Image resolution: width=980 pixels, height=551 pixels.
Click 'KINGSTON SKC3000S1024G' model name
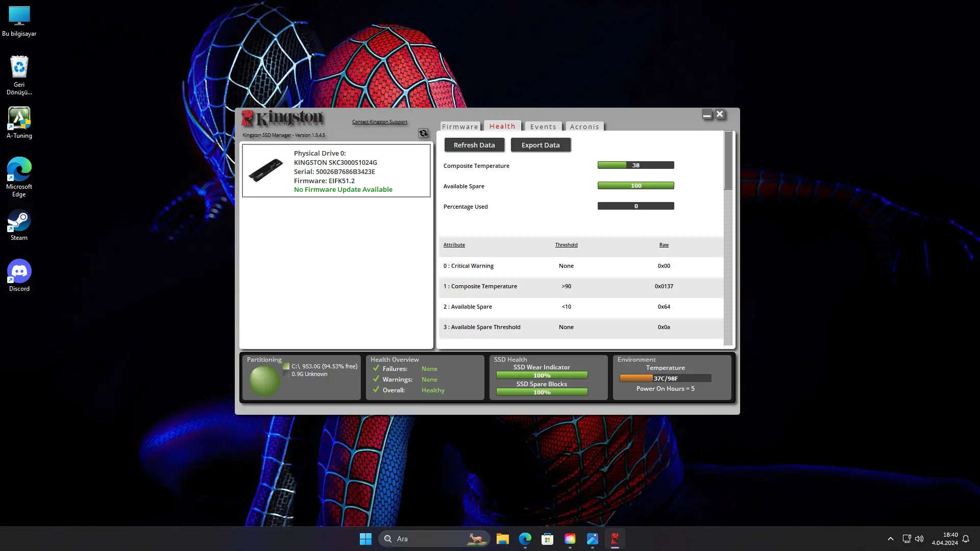(335, 163)
